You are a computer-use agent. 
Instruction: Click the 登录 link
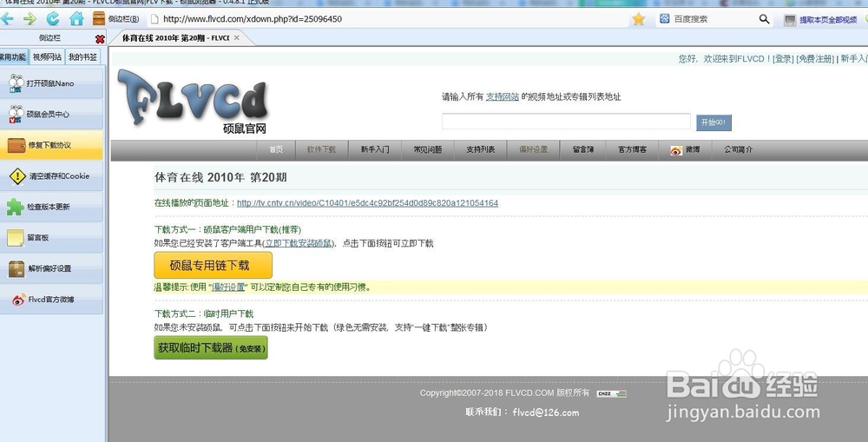(783, 59)
